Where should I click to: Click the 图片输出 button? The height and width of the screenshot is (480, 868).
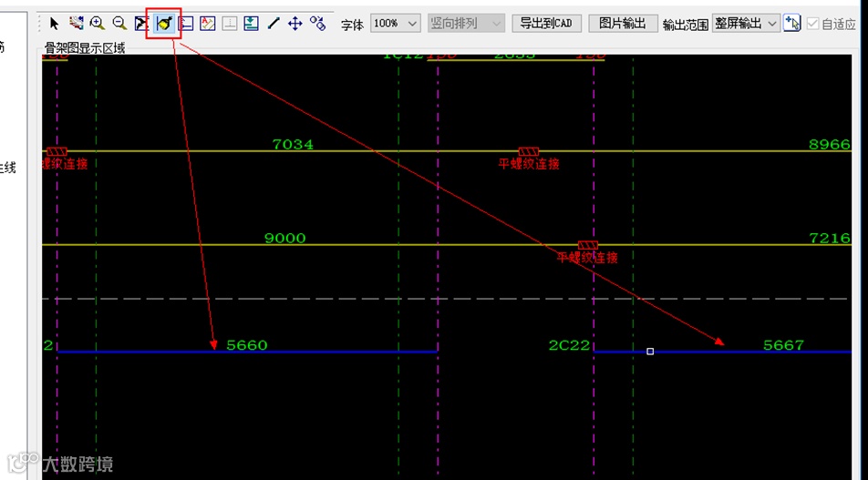[x=623, y=24]
